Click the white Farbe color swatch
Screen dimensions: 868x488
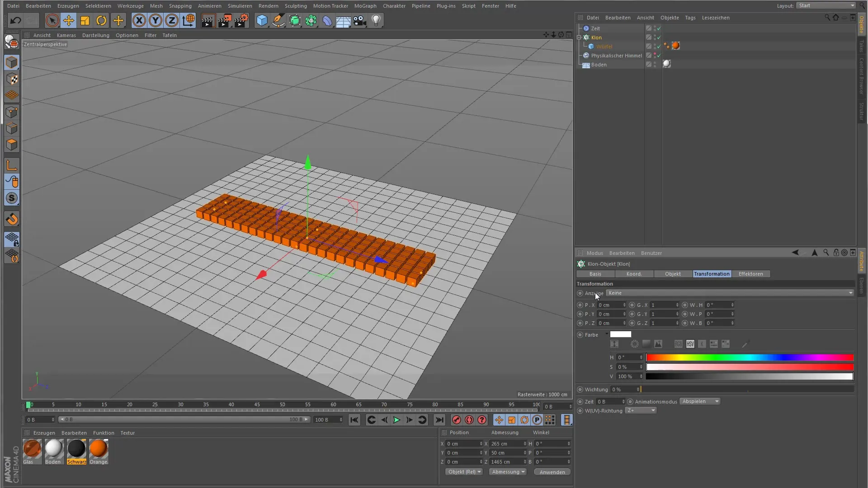click(x=620, y=334)
